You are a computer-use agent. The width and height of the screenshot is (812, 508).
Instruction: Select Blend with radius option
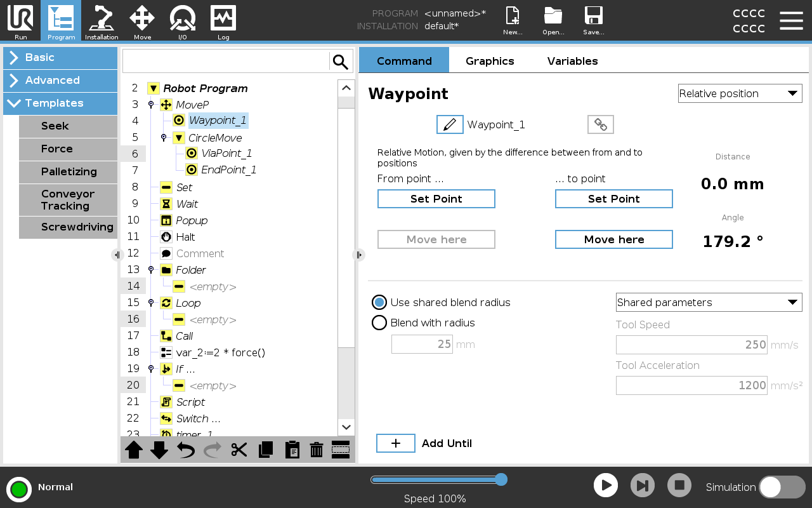[x=379, y=323]
